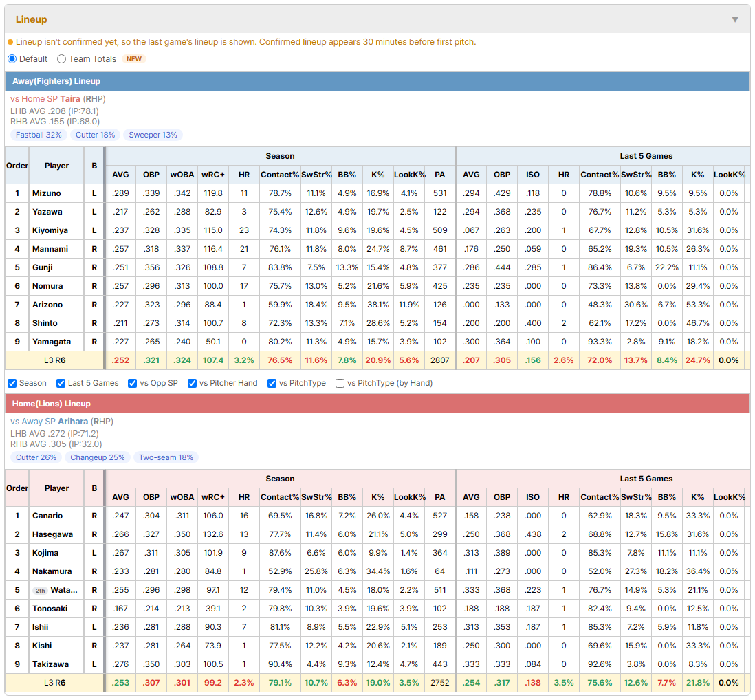
Task: Select the Away(Fighters) Lineup header
Action: coord(377,81)
